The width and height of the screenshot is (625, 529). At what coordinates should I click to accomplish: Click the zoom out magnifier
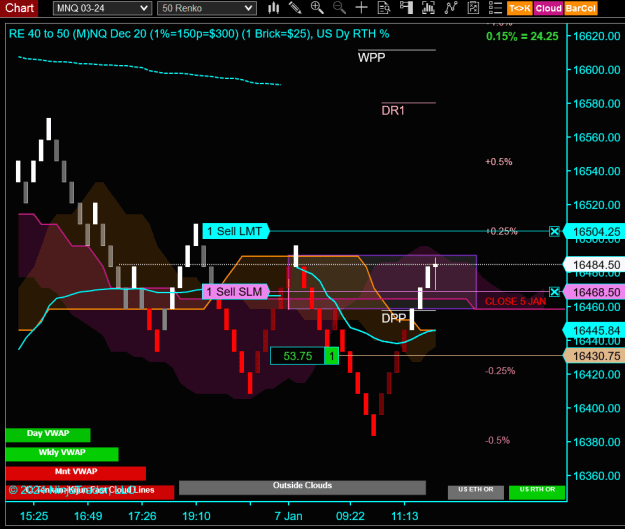(339, 8)
